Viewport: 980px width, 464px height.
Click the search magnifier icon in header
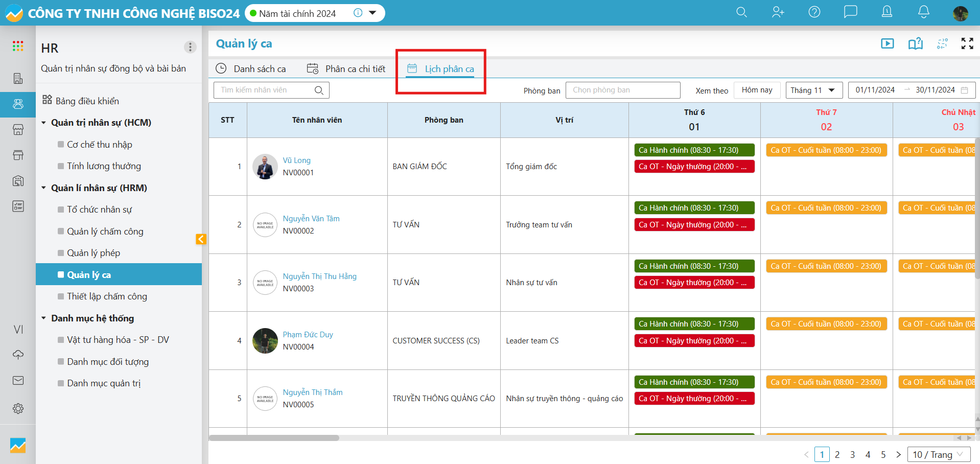click(741, 12)
